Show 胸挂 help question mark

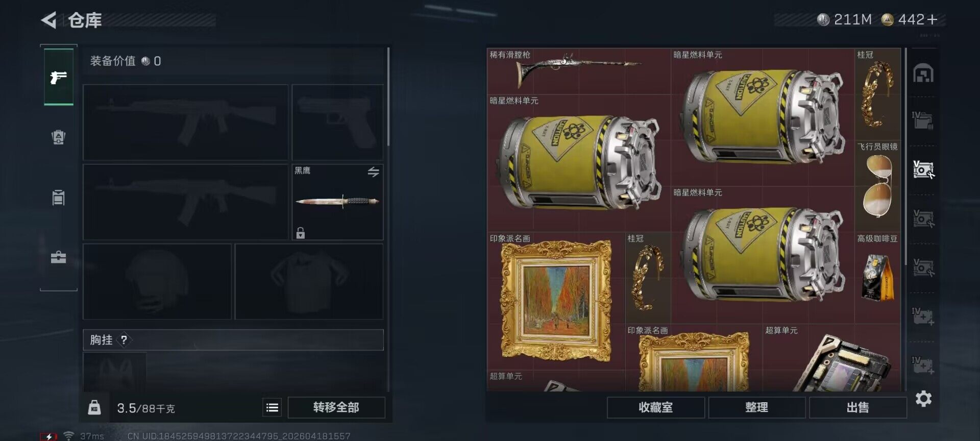pos(124,340)
